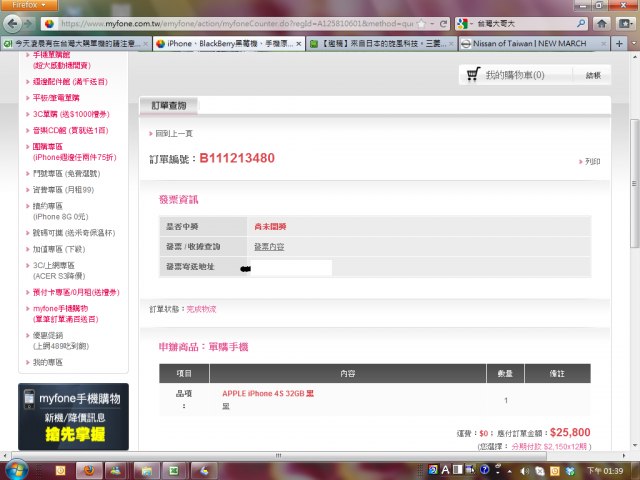Viewport: 640px width, 480px height.
Task: Open the APPLE iPhone 4S 32GB product link
Action: pos(268,393)
